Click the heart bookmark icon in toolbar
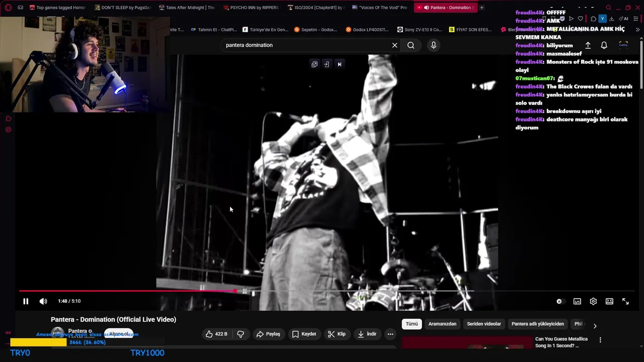644x362 pixels. pyautogui.click(x=580, y=19)
